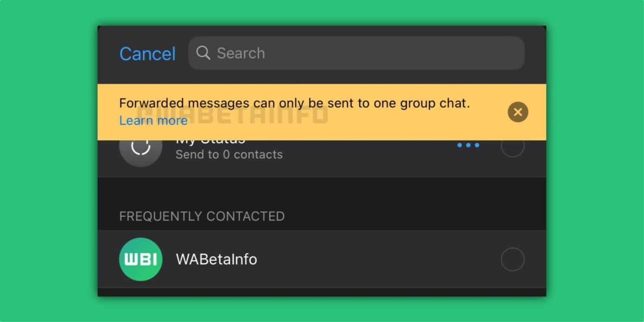Click the green background outside the panel

click(x=49, y=161)
